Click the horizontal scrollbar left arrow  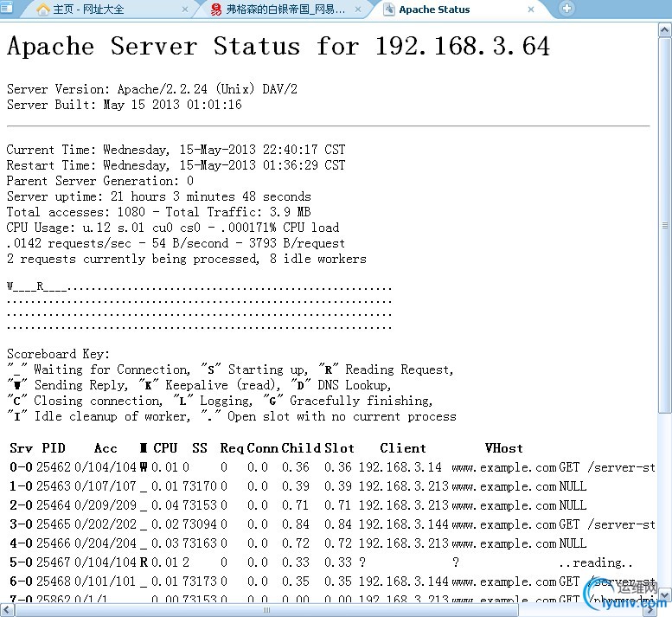(x=6, y=610)
